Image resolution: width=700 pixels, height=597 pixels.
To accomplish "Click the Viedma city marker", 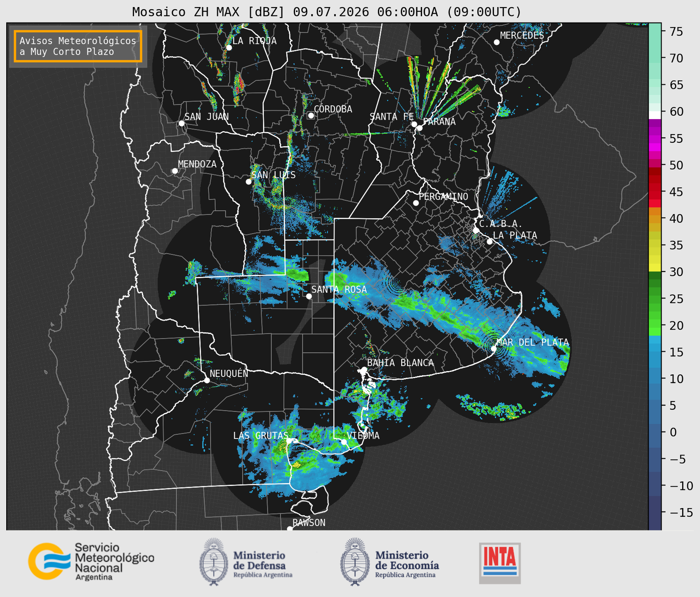I will click(344, 442).
